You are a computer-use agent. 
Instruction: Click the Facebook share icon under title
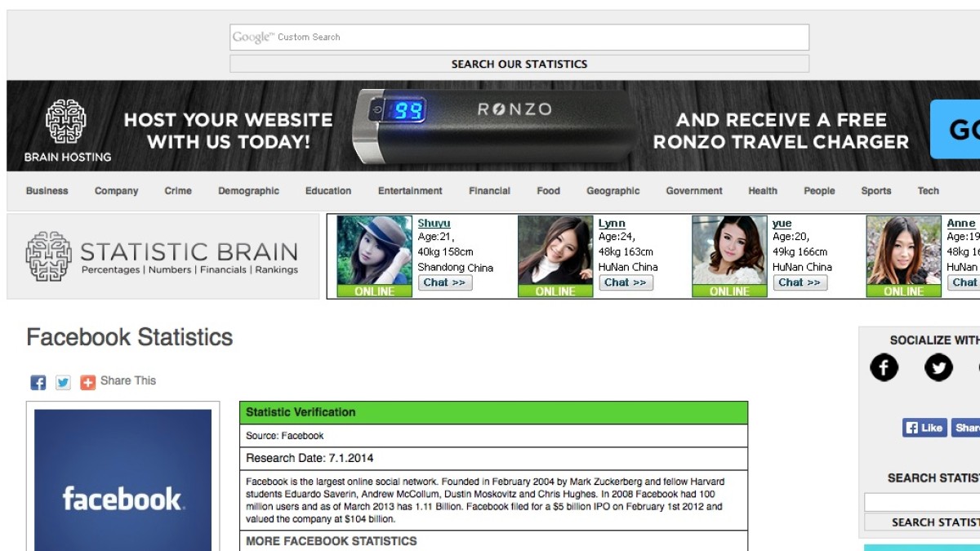point(38,382)
